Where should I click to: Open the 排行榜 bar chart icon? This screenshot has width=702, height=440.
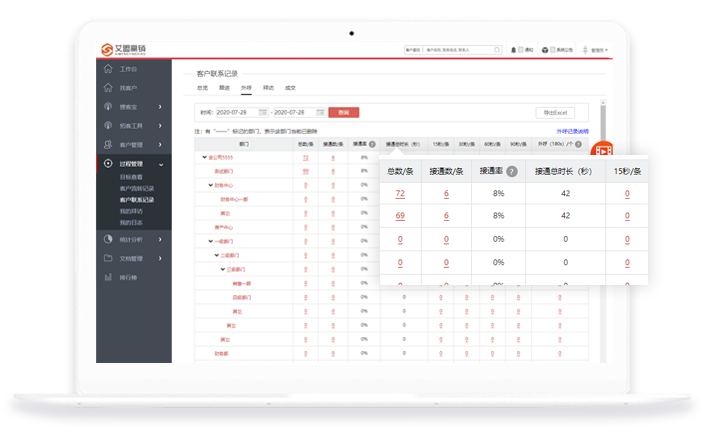tap(109, 277)
